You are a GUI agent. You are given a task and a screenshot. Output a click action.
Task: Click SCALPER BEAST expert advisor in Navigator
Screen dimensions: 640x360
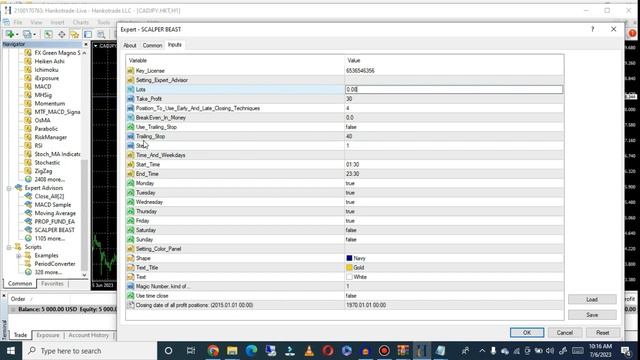(54, 230)
